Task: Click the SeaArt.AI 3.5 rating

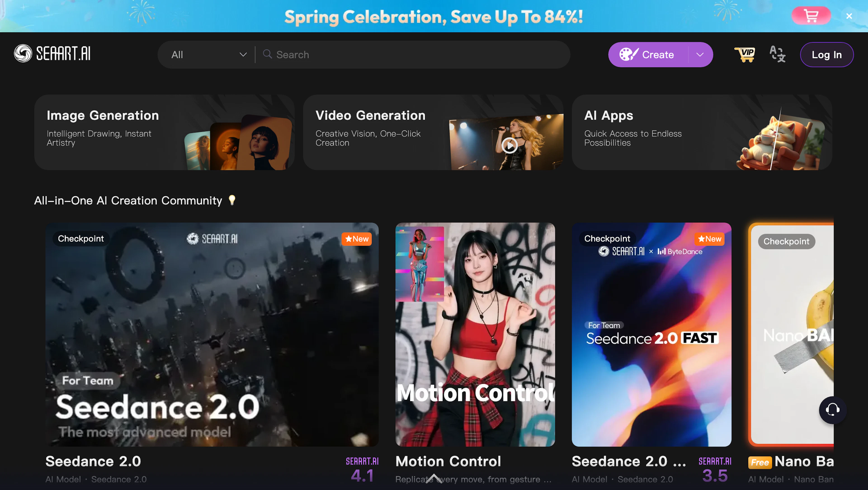Action: [x=715, y=469]
